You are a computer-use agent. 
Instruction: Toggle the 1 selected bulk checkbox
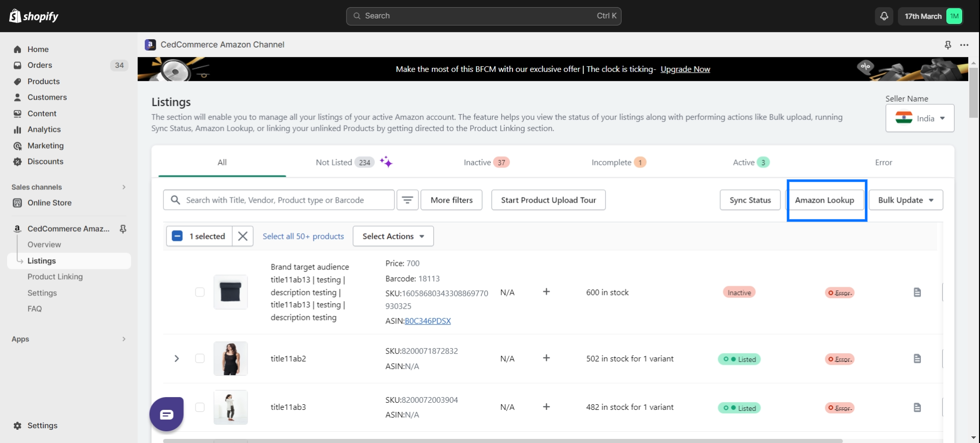point(178,236)
